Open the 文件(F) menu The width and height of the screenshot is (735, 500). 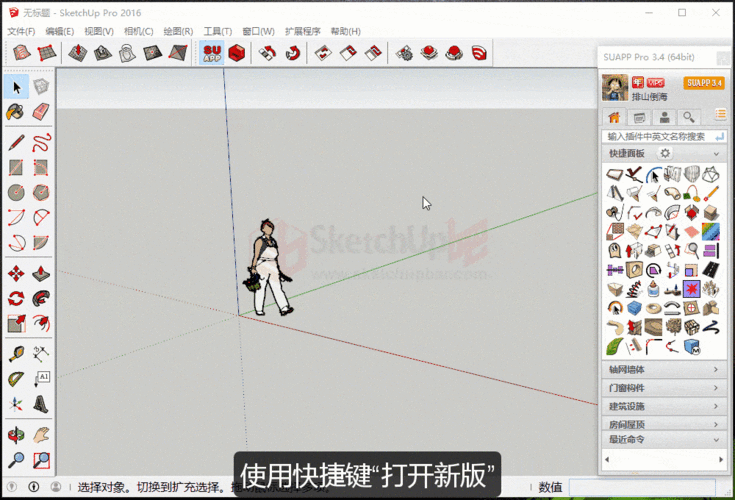click(x=21, y=31)
